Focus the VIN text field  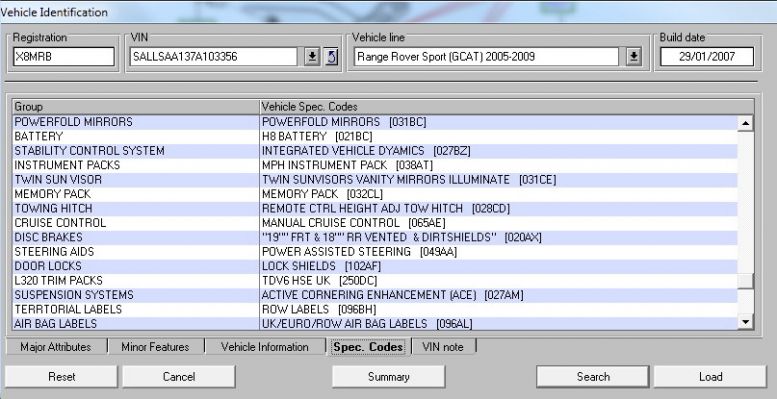[214, 57]
